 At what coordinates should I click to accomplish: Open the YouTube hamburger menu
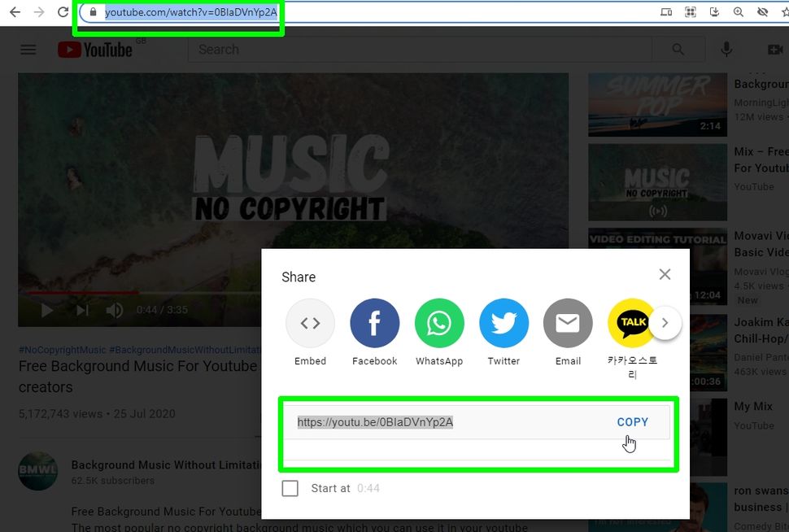point(28,49)
